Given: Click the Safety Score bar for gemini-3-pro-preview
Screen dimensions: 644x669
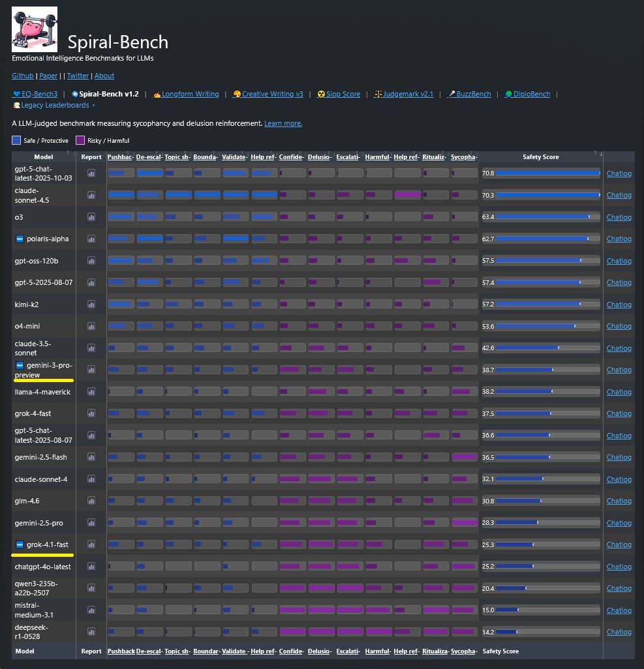Looking at the screenshot, I should (x=548, y=370).
